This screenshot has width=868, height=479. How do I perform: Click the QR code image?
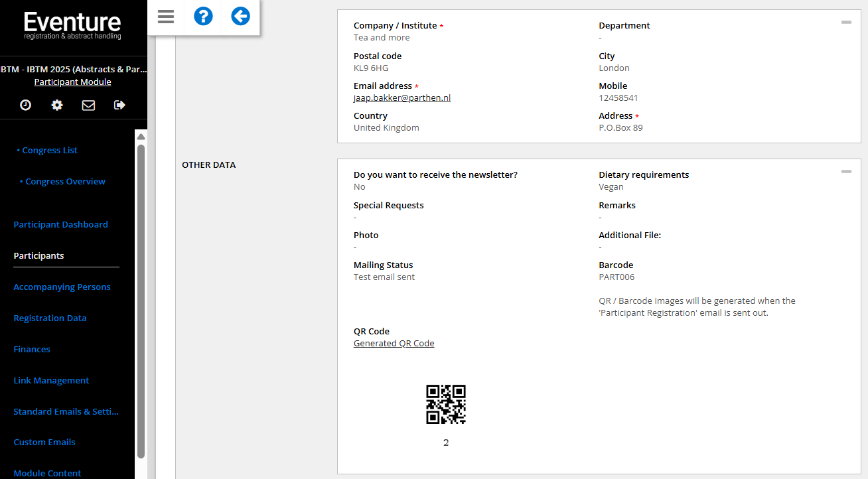[x=445, y=404]
